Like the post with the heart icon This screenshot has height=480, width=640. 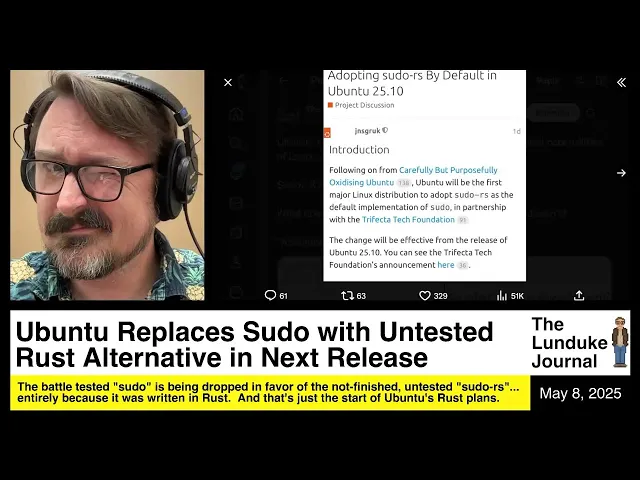pyautogui.click(x=425, y=296)
